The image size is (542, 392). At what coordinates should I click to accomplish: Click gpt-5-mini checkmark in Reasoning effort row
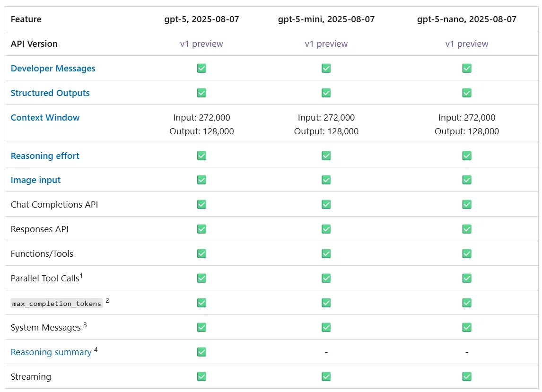[x=326, y=156]
